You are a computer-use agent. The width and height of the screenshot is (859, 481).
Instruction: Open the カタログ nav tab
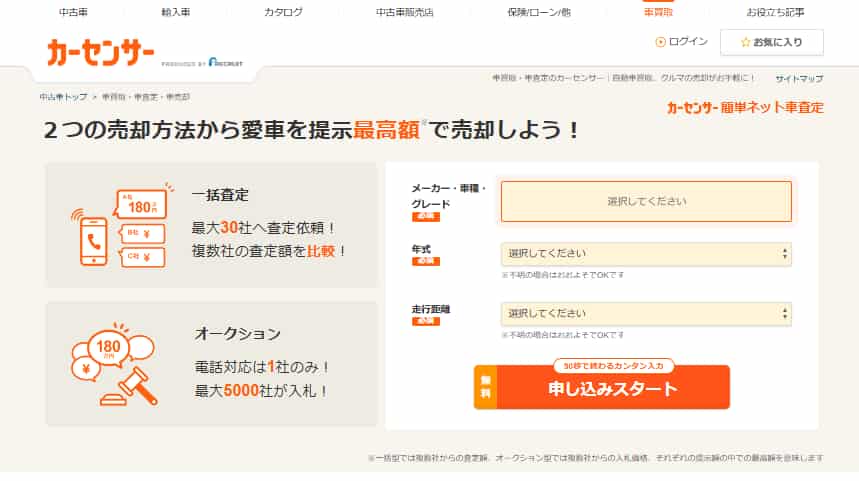pyautogui.click(x=283, y=12)
